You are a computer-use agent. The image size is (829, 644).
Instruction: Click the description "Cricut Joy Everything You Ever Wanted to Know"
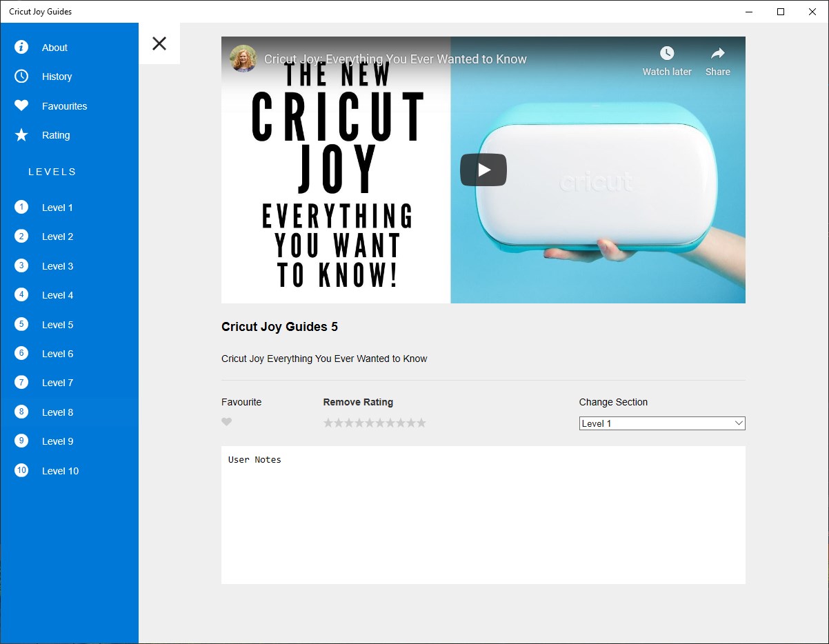[x=324, y=359]
